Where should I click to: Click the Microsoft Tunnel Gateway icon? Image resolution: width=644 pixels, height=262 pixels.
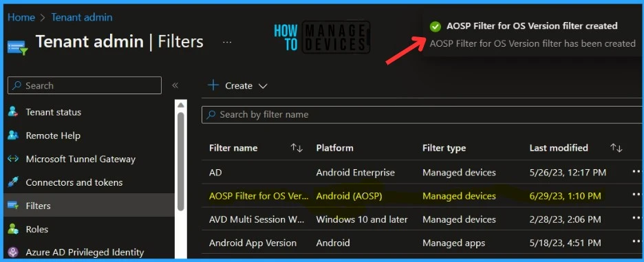[13, 159]
